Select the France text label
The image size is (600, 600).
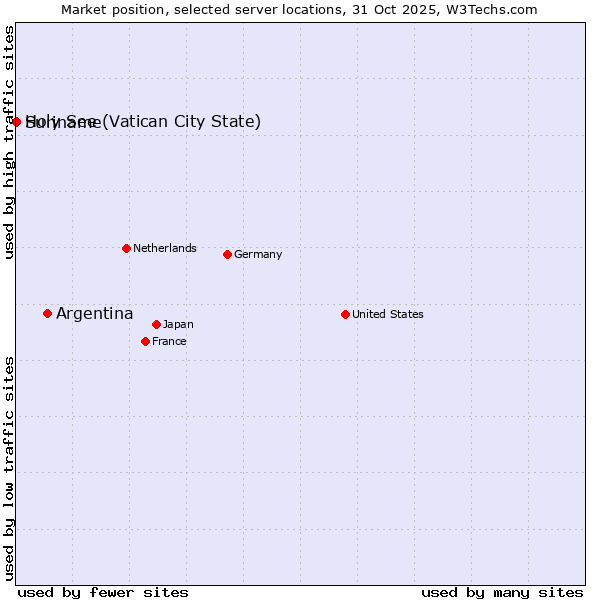169,341
